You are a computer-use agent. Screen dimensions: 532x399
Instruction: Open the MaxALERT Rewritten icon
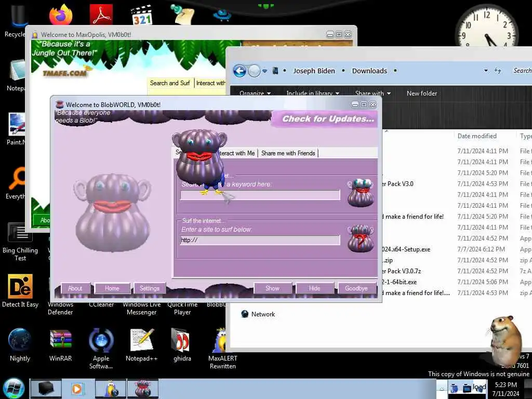point(222,349)
